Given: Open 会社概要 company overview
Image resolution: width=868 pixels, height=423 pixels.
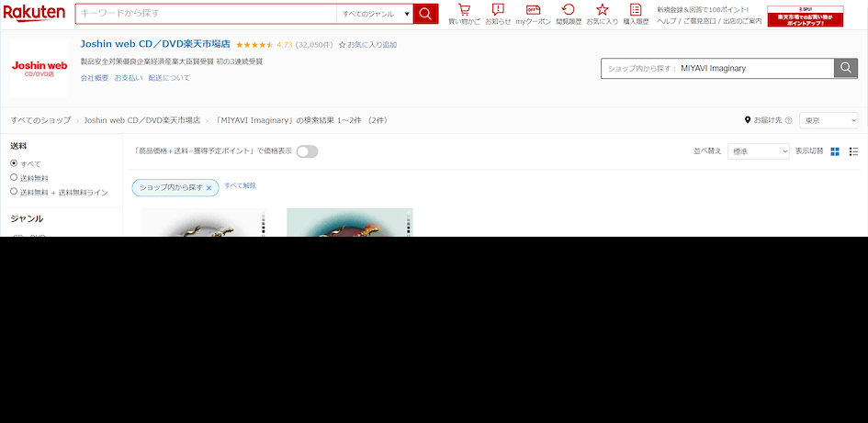Looking at the screenshot, I should coord(95,78).
